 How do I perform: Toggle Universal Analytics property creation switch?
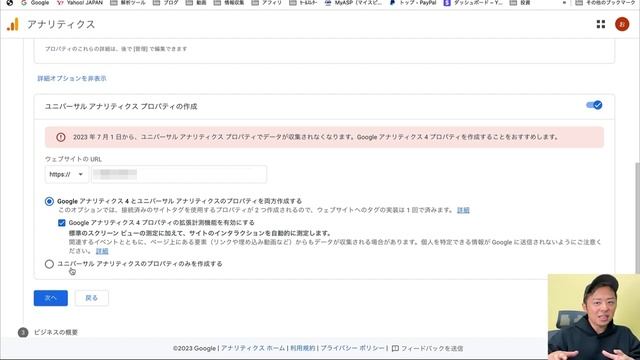[x=594, y=105]
